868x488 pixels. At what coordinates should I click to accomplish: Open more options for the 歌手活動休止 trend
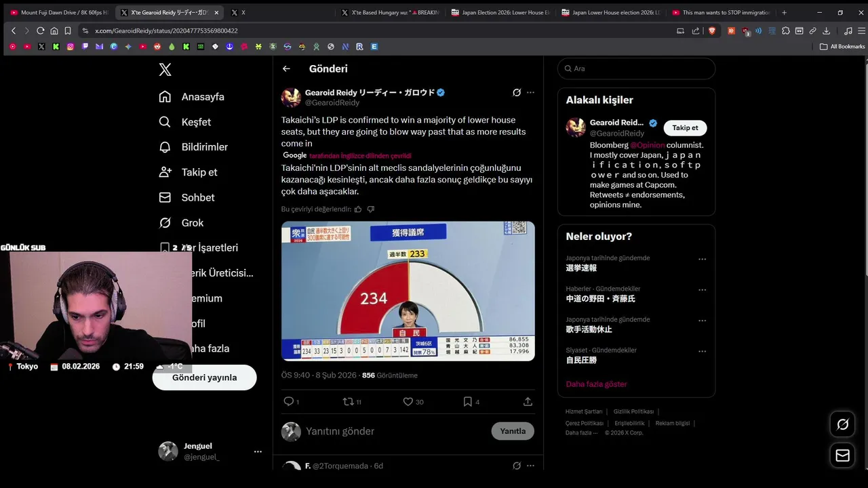click(702, 321)
